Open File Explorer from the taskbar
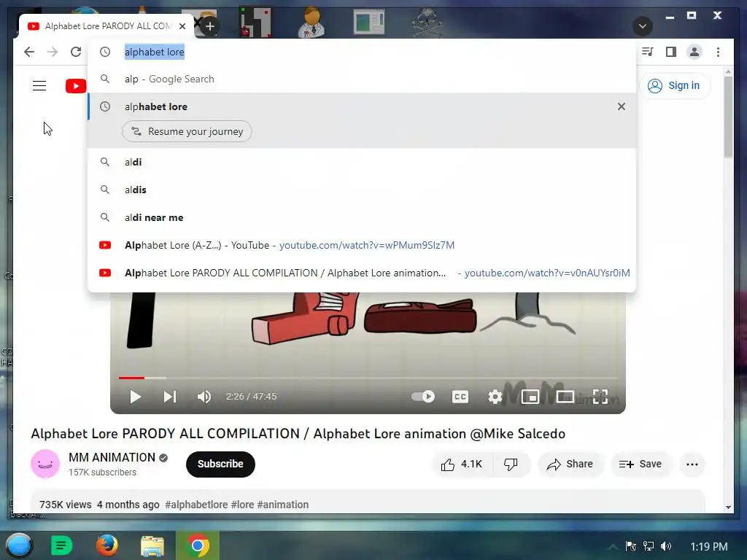 [x=152, y=546]
